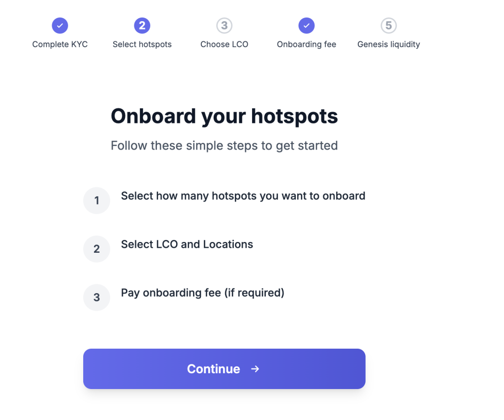Click the arrow icon in Continue button
The height and width of the screenshot is (420, 504).
click(255, 369)
